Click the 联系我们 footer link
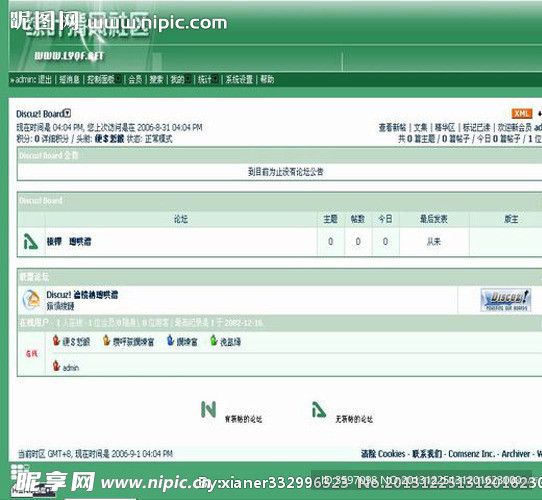This screenshot has width=542, height=500. [x=427, y=454]
